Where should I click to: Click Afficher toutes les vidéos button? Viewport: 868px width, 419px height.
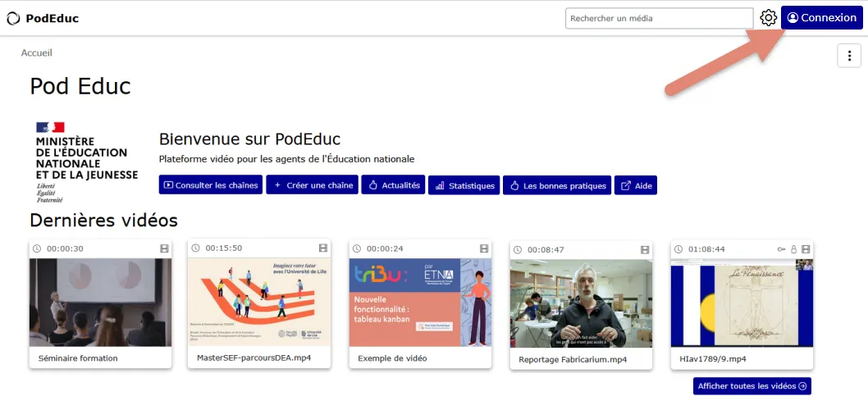(x=752, y=385)
